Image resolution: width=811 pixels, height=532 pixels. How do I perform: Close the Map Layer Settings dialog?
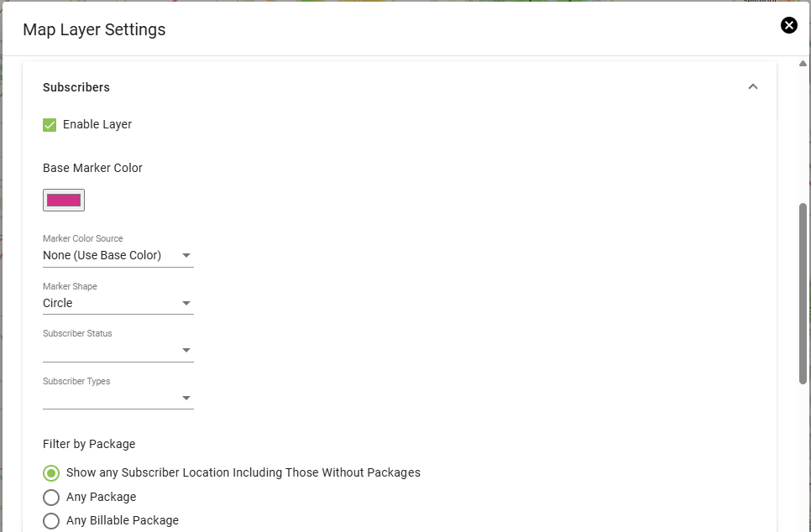[x=789, y=25]
